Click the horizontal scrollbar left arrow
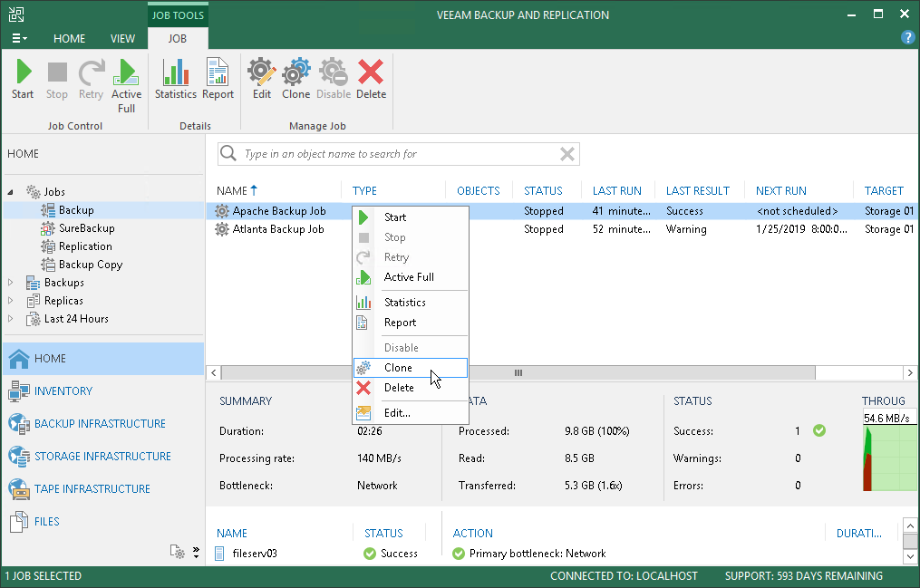This screenshot has height=588, width=920. (214, 373)
